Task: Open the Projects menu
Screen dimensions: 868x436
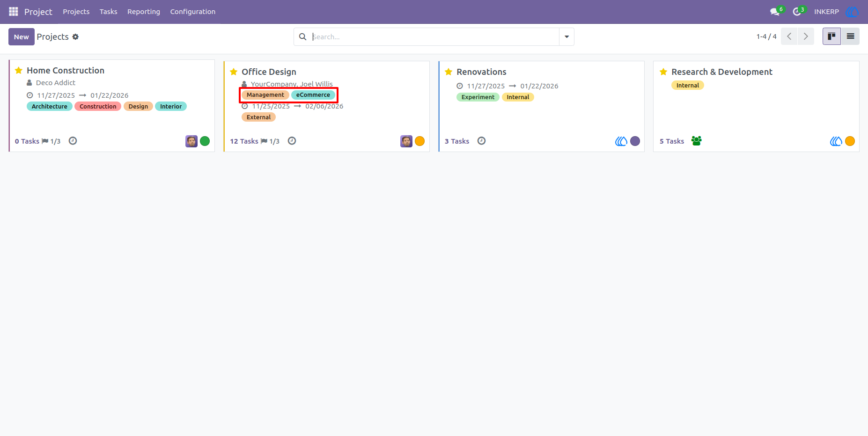Action: [x=76, y=12]
